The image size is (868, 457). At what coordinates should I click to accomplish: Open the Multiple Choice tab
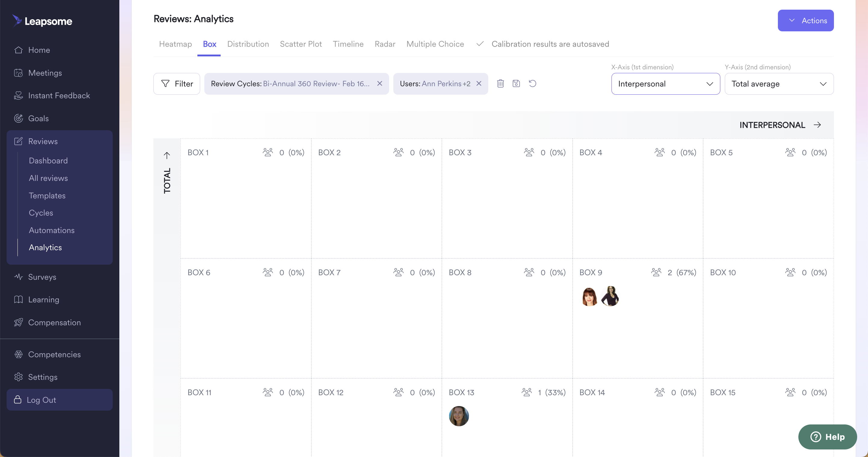coord(435,44)
